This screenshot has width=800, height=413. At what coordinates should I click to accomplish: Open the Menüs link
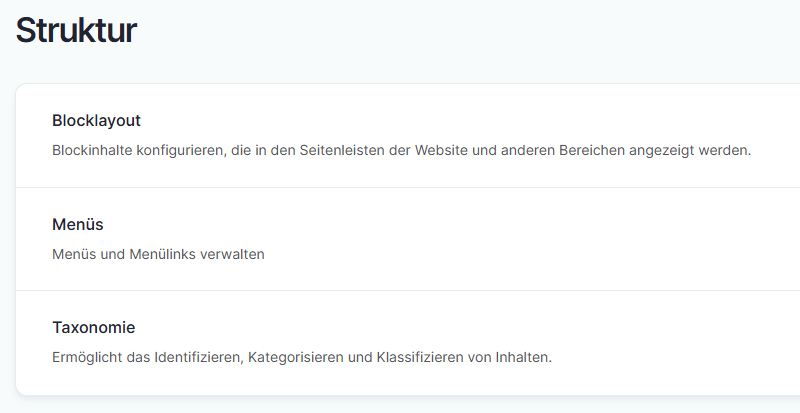pyautogui.click(x=77, y=224)
